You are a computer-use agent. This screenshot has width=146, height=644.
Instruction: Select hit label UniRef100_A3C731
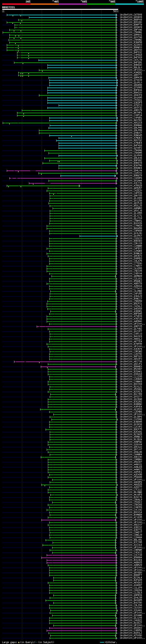pyautogui.click(x=131, y=183)
